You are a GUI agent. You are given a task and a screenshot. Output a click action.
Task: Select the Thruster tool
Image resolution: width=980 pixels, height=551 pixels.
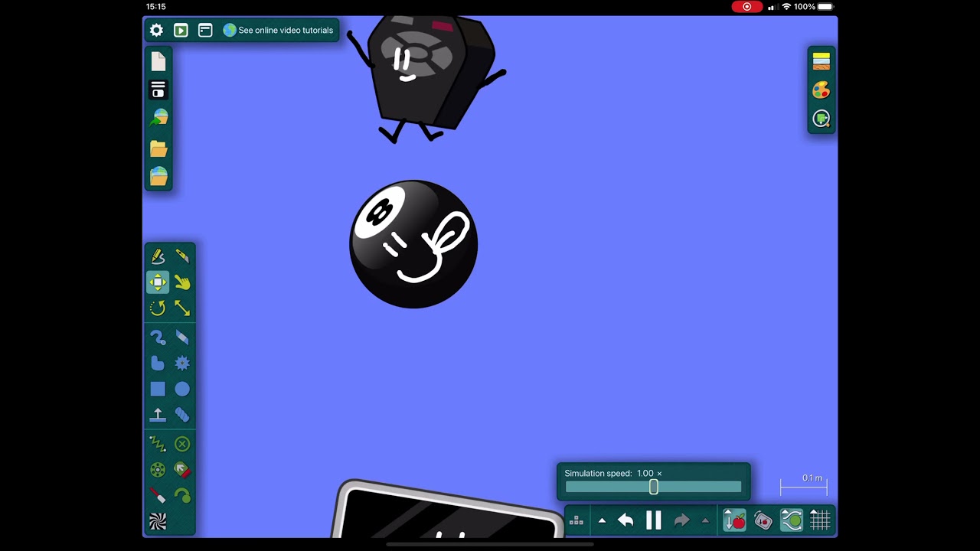(182, 469)
